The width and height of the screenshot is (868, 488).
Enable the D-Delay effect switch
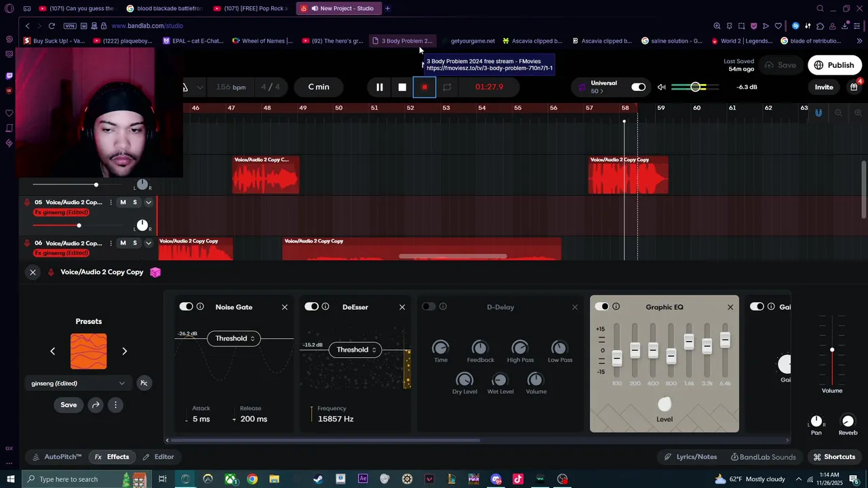pos(429,306)
